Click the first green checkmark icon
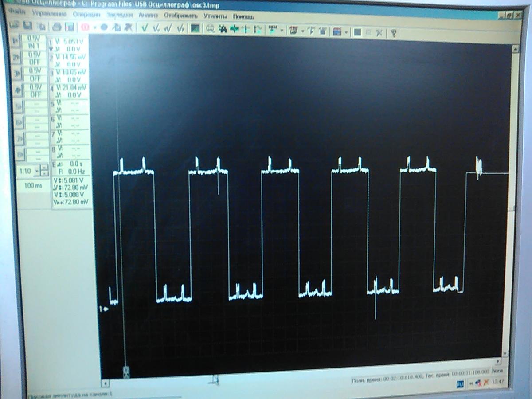This screenshot has height=399, width=532. pos(145,28)
